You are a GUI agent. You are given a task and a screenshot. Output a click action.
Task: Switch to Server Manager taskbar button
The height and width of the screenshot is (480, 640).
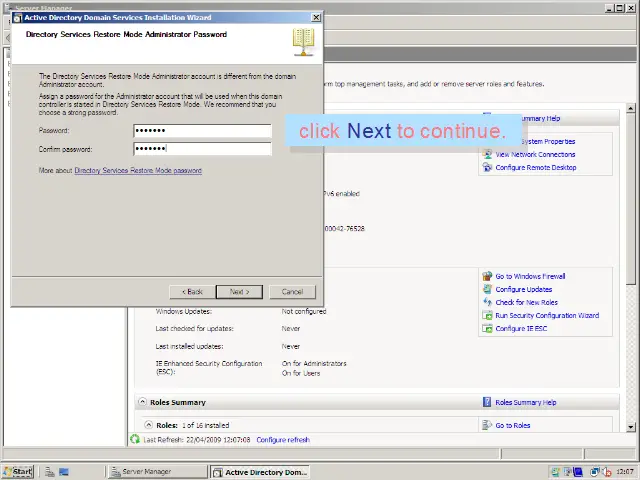point(158,472)
